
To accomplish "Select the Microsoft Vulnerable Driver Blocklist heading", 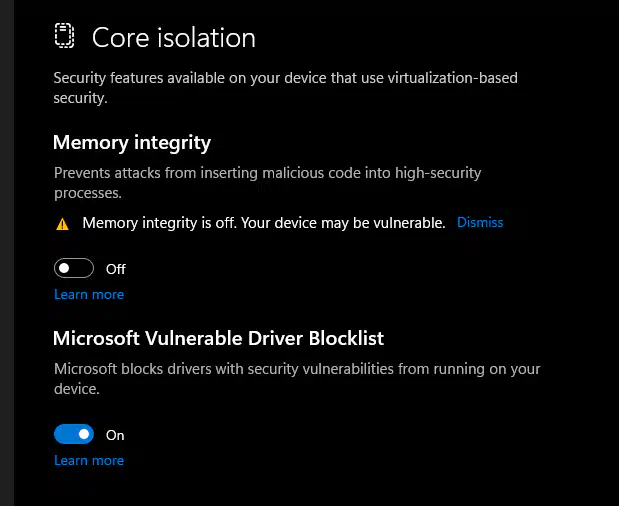I will [x=218, y=338].
